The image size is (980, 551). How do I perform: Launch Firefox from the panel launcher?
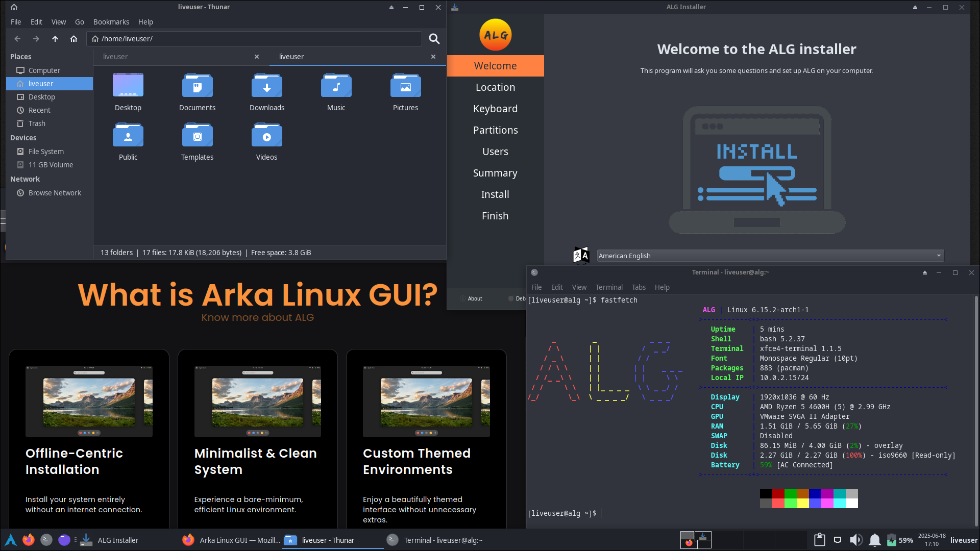coord(29,540)
